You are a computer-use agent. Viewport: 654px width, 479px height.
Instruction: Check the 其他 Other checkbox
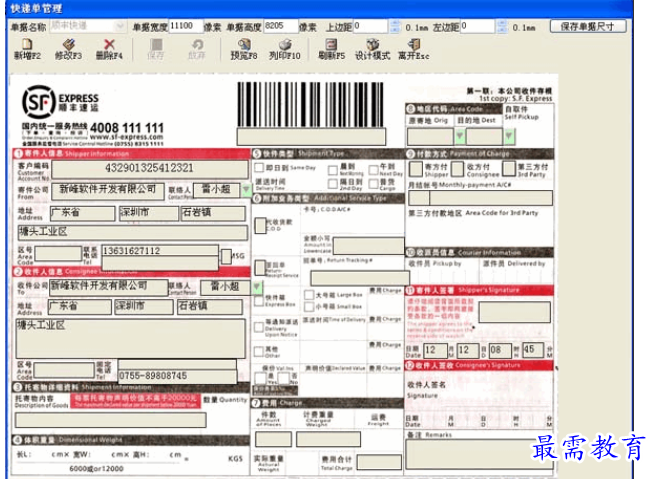(259, 351)
